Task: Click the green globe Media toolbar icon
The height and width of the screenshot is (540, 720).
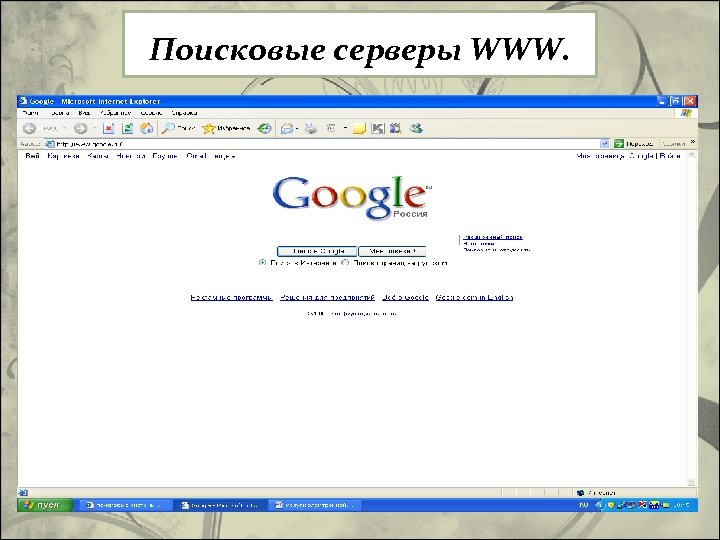Action: 264,129
